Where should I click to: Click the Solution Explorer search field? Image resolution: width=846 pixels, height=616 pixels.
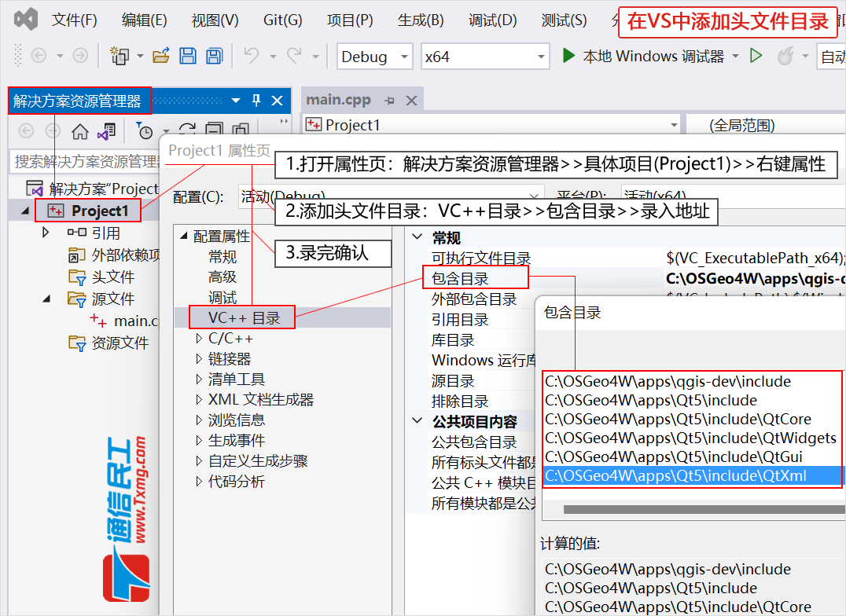tap(85, 161)
